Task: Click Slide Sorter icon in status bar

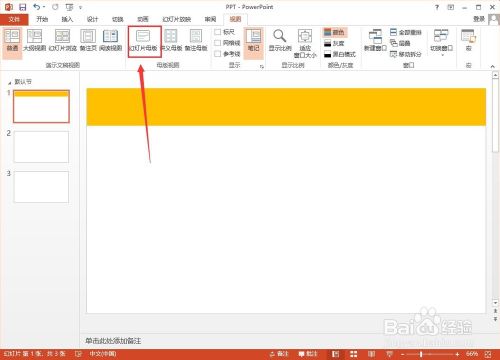Action: point(353,354)
